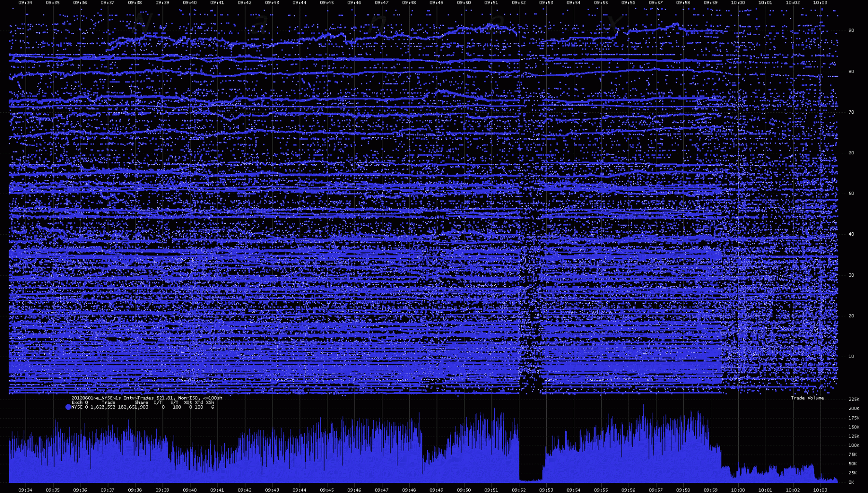This screenshot has width=868, height=493.
Task: Click the 200K volume axis label
Action: [854, 409]
